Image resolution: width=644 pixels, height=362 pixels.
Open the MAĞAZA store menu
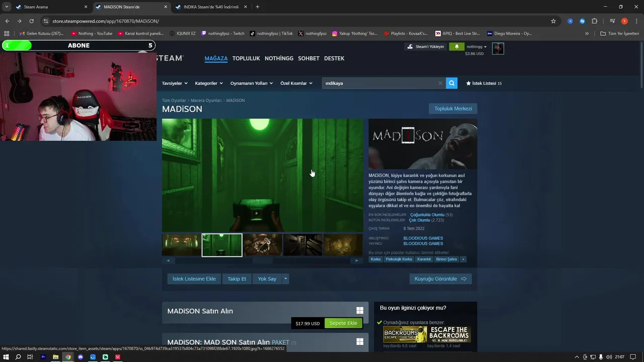(x=216, y=58)
